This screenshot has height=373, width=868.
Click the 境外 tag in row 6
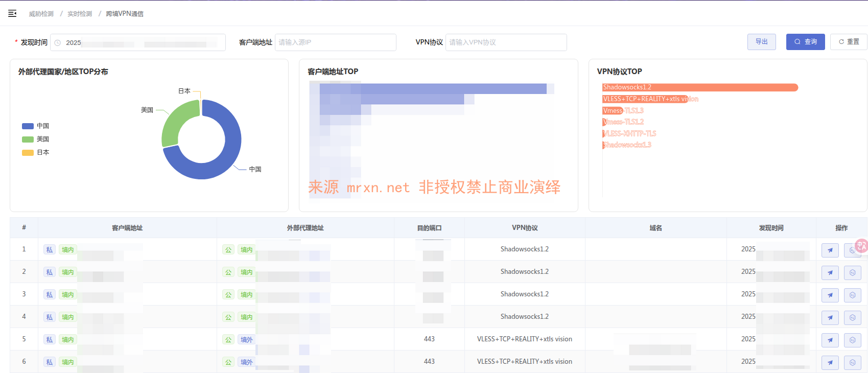247,362
